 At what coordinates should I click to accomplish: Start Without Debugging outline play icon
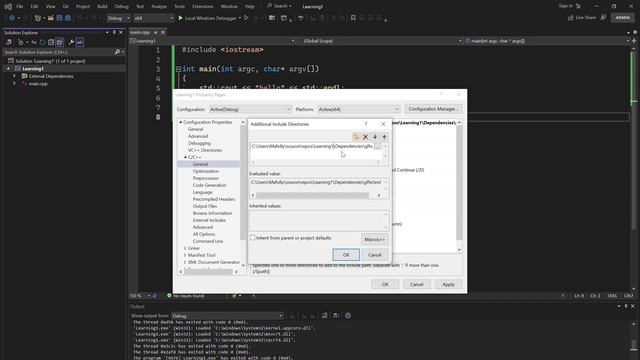coord(246,18)
